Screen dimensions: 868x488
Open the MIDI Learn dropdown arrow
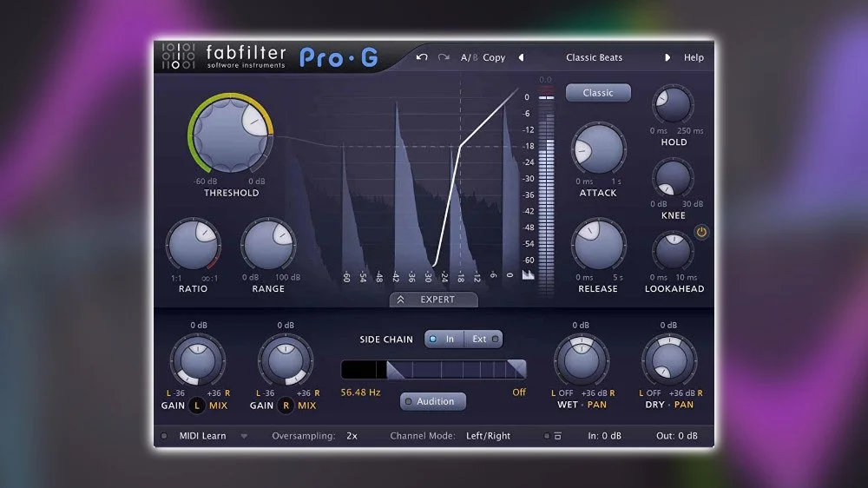click(x=244, y=437)
